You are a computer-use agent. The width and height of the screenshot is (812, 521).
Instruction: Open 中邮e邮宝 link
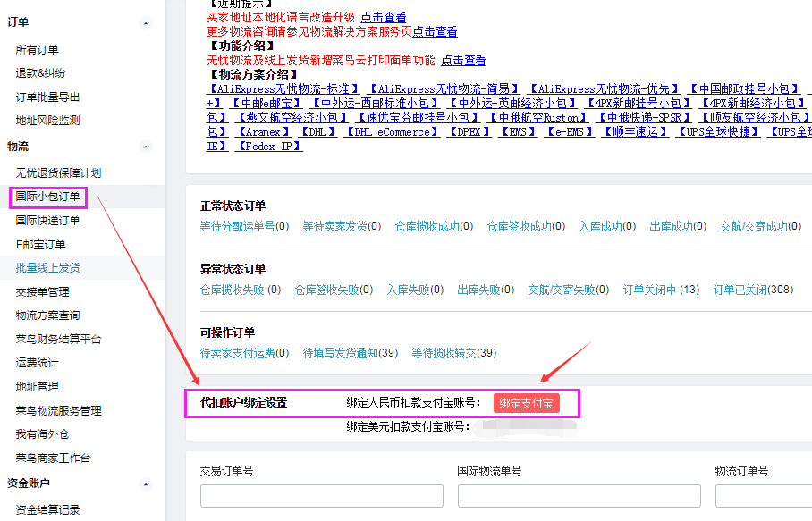266,103
